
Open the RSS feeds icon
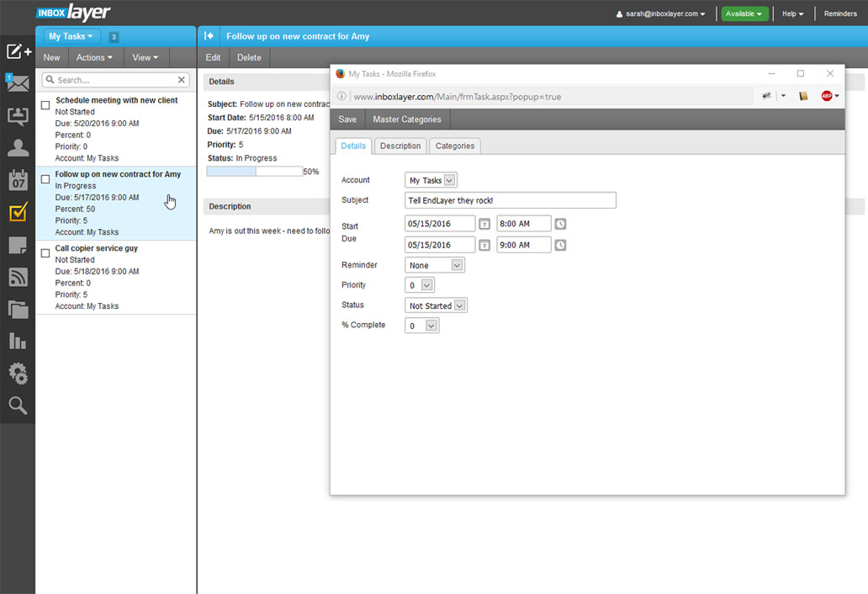coord(18,277)
